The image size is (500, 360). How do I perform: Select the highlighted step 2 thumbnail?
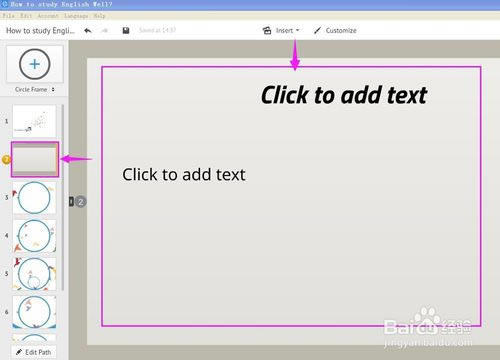(35, 159)
